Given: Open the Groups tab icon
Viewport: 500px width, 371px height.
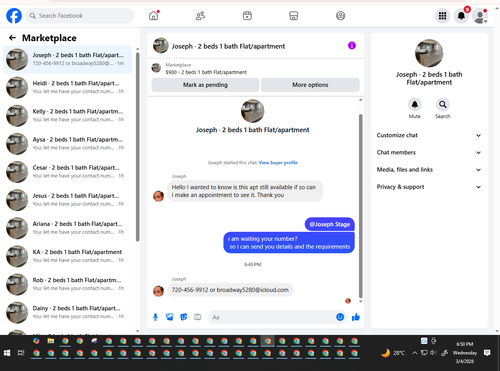Looking at the screenshot, I should point(340,16).
